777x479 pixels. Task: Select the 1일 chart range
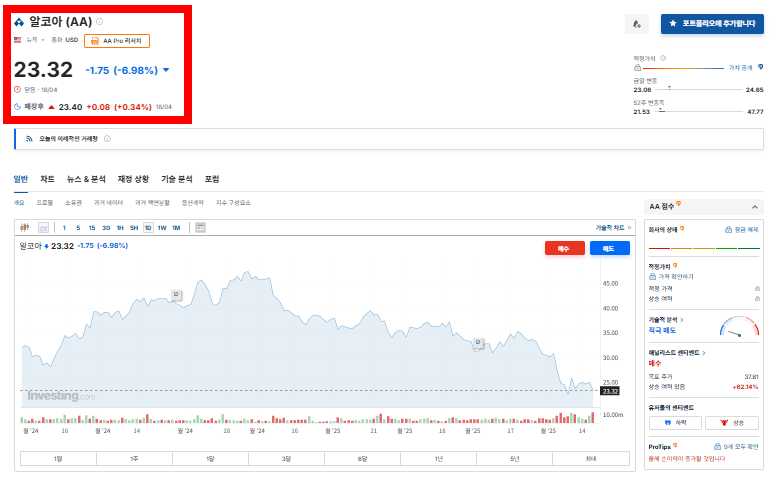58,459
